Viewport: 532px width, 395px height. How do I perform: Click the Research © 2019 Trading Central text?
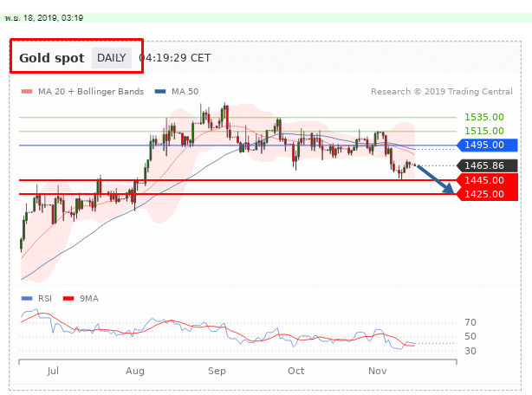click(x=442, y=92)
